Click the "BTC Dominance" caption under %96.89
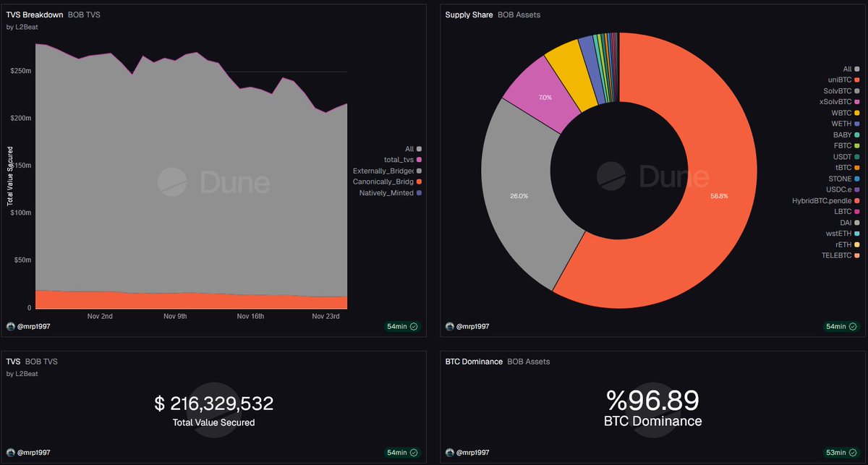868x465 pixels. 653,421
